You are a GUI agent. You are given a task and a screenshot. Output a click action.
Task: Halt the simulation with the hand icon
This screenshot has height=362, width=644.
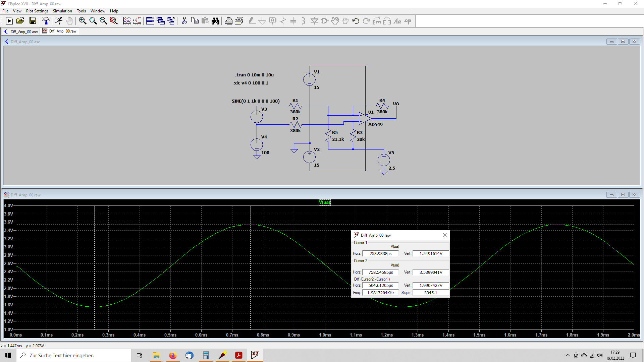tap(69, 21)
